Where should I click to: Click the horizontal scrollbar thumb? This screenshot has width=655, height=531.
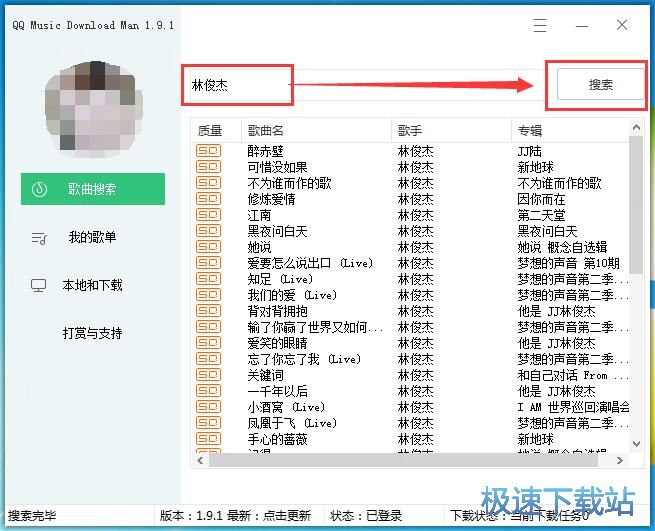coord(403,460)
